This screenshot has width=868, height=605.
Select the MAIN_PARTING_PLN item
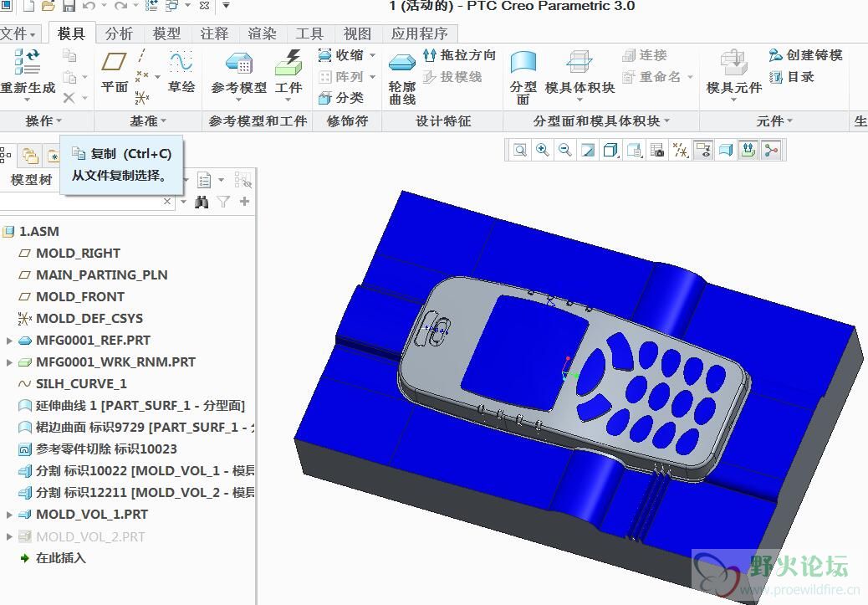tap(93, 274)
